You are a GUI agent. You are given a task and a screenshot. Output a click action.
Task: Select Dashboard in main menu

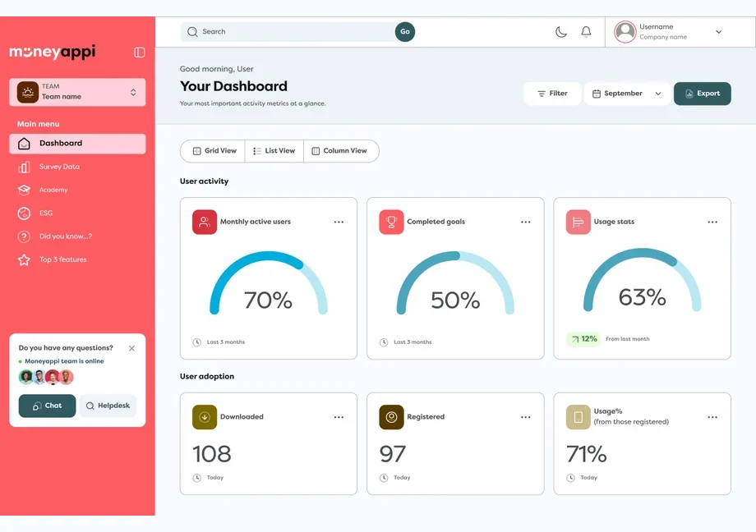tap(77, 144)
